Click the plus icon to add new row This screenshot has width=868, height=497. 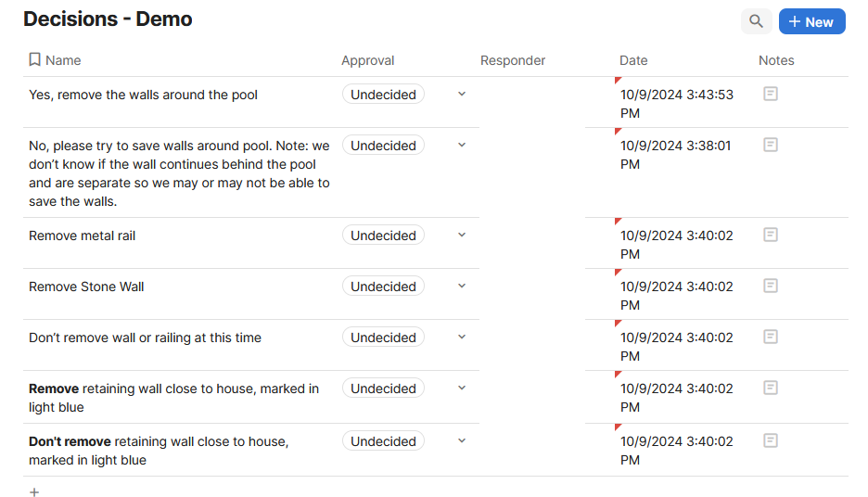34,492
